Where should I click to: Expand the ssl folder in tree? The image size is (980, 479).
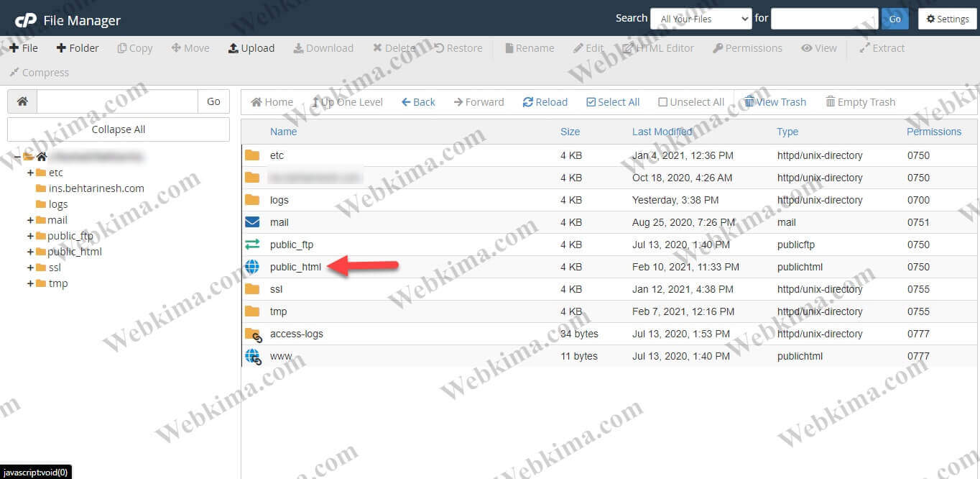[x=30, y=268]
